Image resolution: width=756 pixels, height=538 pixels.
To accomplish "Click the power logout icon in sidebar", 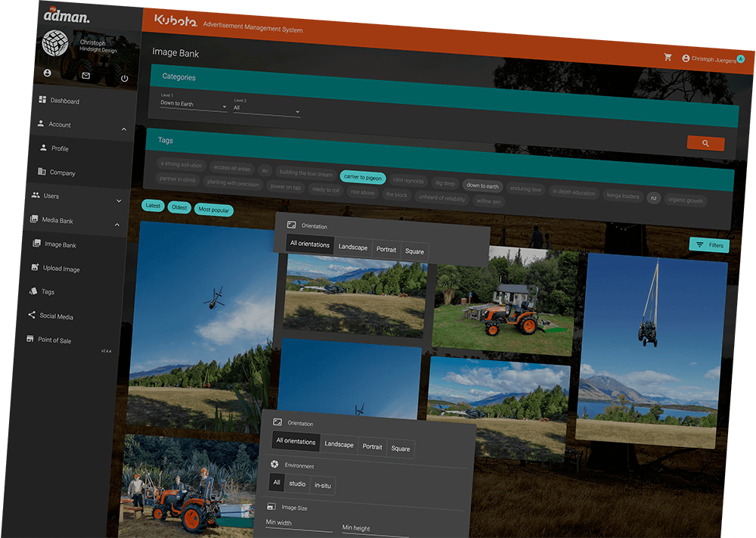I will (125, 78).
